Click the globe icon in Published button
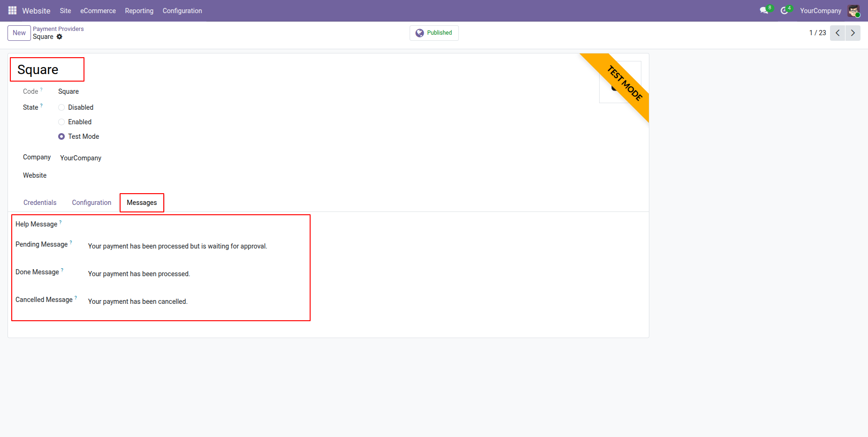Screen dimensions: 868x437 419,33
